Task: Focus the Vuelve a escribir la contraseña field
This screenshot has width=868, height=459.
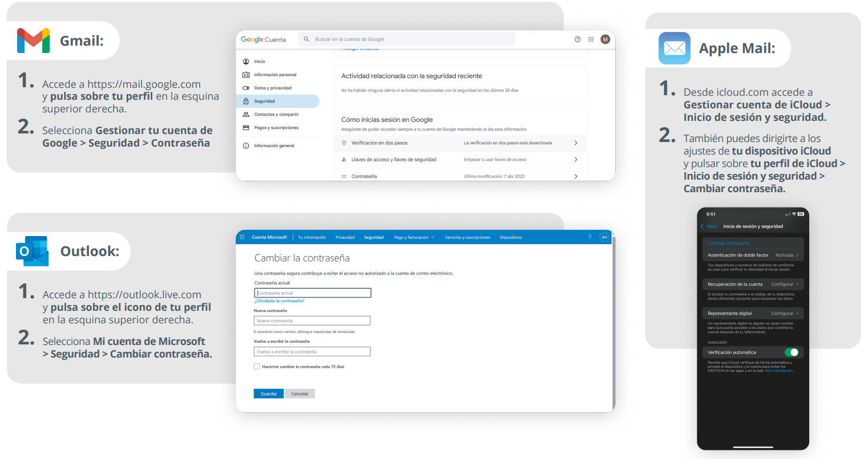Action: pos(312,351)
